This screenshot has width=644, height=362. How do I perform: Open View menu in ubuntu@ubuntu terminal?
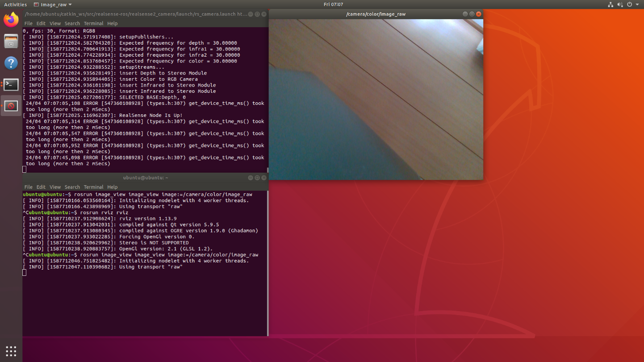tap(55, 187)
